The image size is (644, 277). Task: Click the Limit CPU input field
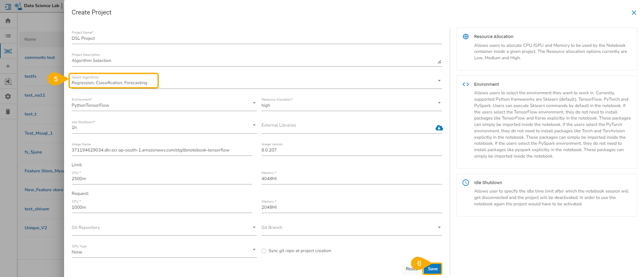[x=162, y=179]
